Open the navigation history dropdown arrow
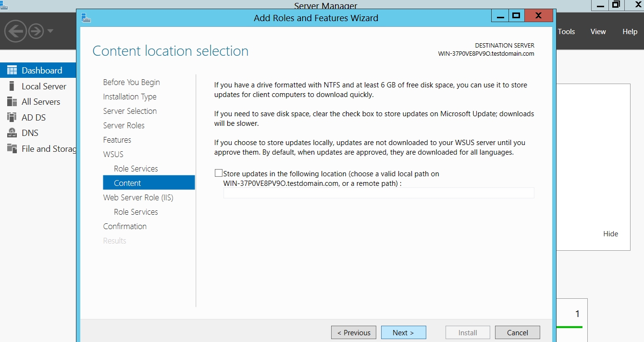Viewport: 644px width, 342px height. 50,31
